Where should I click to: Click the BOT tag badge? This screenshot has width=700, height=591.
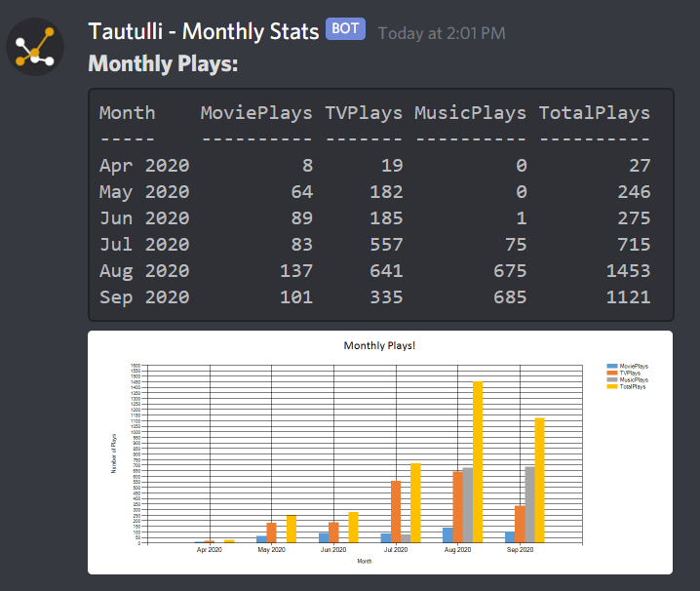coord(345,28)
